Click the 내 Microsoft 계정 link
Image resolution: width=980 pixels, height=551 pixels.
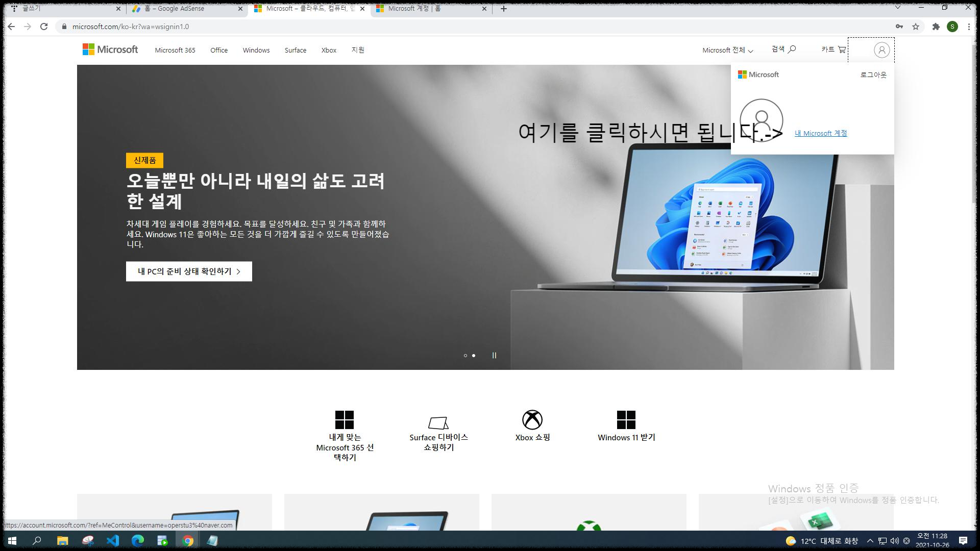[821, 133]
